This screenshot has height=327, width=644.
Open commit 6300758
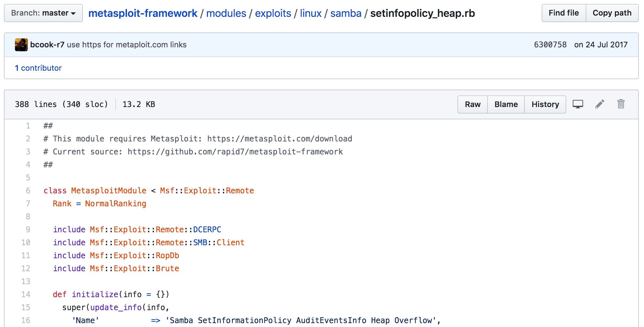coord(550,45)
